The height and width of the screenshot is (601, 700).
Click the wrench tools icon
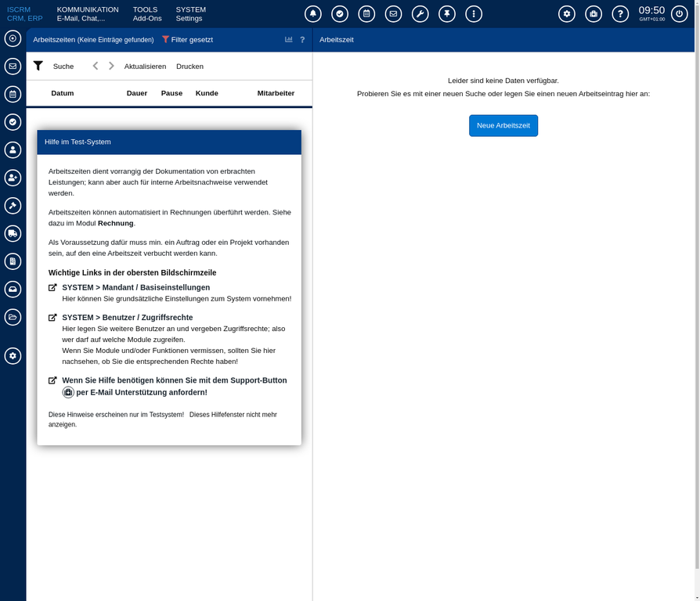[x=420, y=14]
